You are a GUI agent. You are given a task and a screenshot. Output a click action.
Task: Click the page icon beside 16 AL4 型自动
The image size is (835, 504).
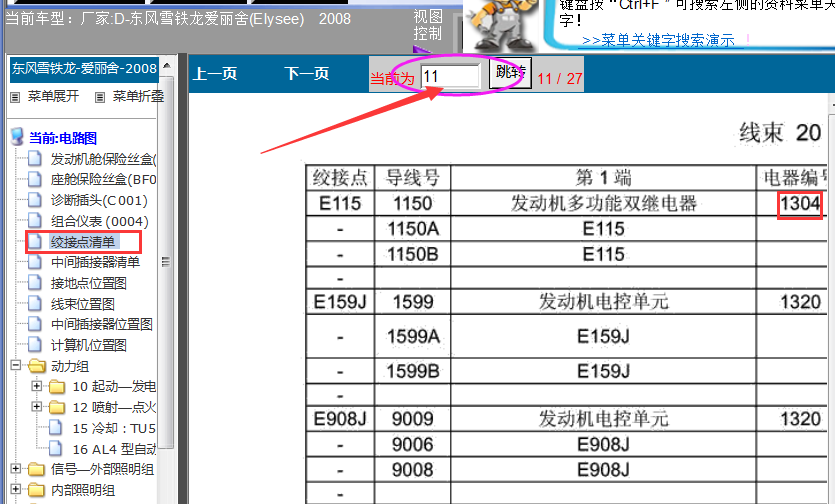[x=55, y=449]
